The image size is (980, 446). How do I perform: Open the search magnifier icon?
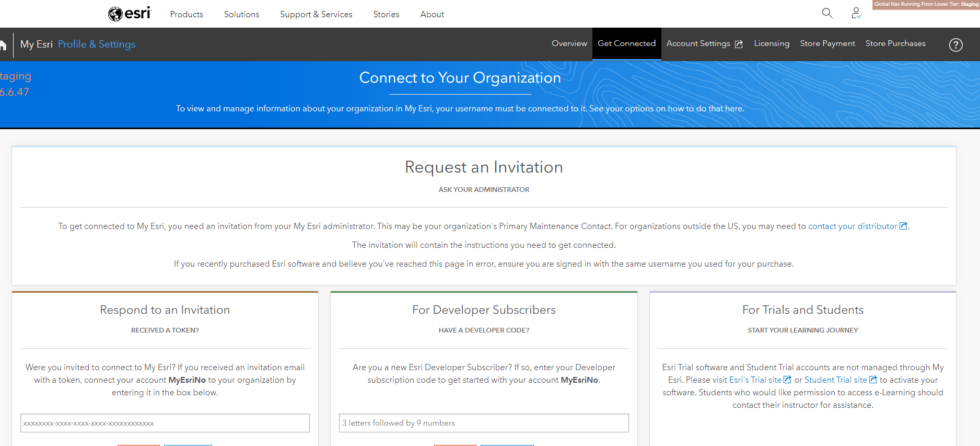pos(827,13)
